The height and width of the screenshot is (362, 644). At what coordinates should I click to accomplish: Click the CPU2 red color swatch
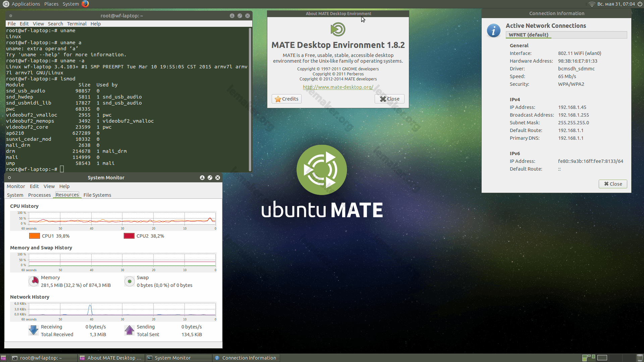click(129, 236)
